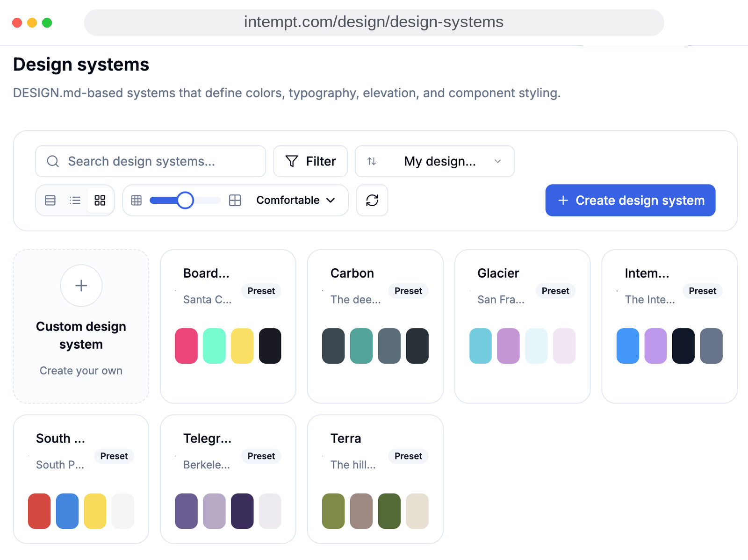Select bright blue swatch on Intem card
The width and height of the screenshot is (748, 560).
pos(628,346)
